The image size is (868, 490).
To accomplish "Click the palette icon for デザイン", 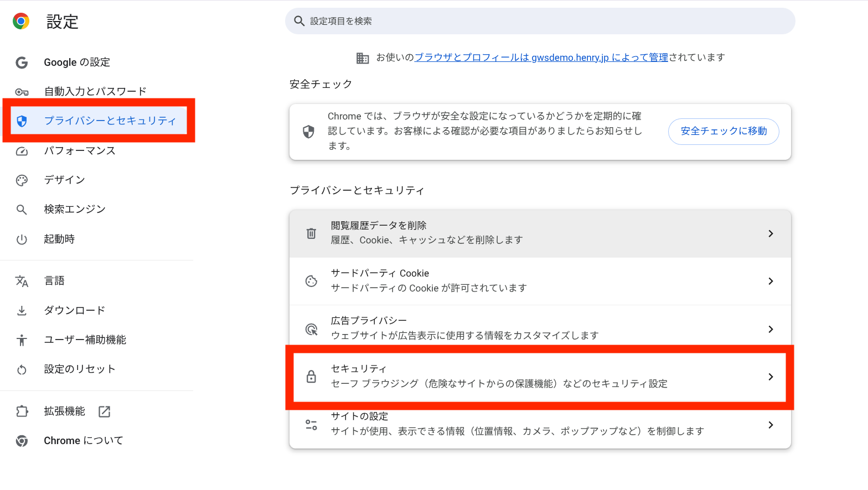I will 22,180.
